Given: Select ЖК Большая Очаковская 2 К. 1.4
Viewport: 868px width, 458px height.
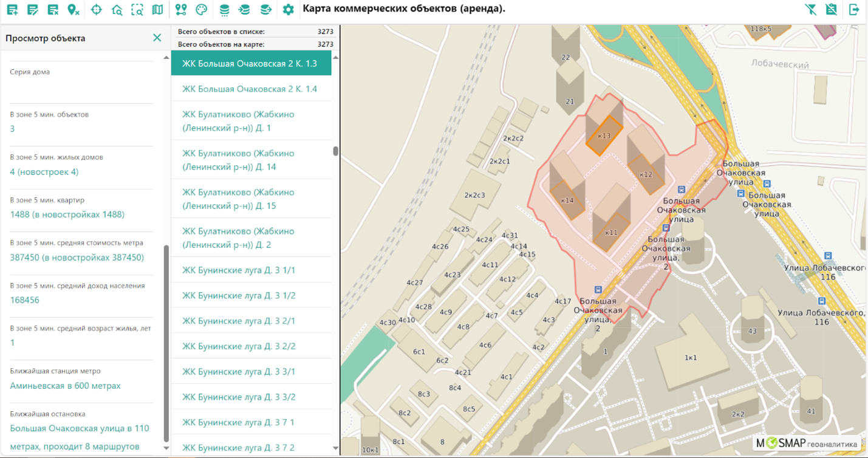Looking at the screenshot, I should coord(250,89).
